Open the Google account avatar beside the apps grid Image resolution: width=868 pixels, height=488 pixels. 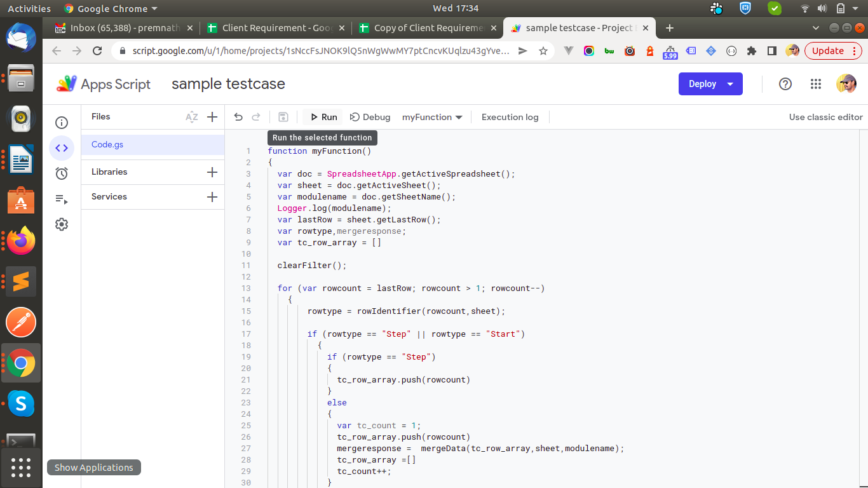pos(846,84)
